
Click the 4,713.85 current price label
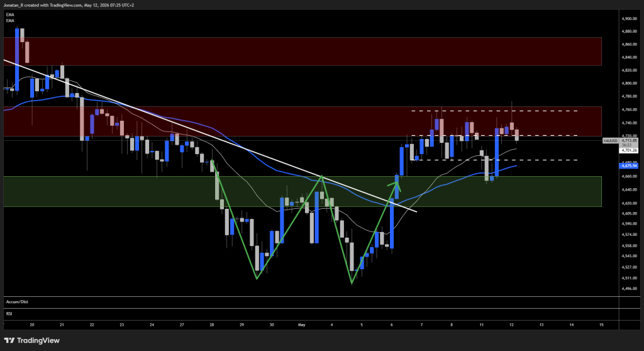click(x=629, y=140)
